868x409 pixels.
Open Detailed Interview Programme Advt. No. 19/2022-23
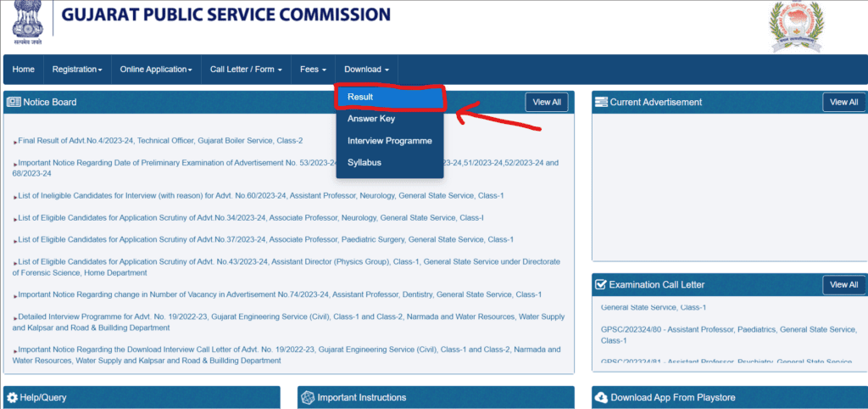(x=288, y=322)
